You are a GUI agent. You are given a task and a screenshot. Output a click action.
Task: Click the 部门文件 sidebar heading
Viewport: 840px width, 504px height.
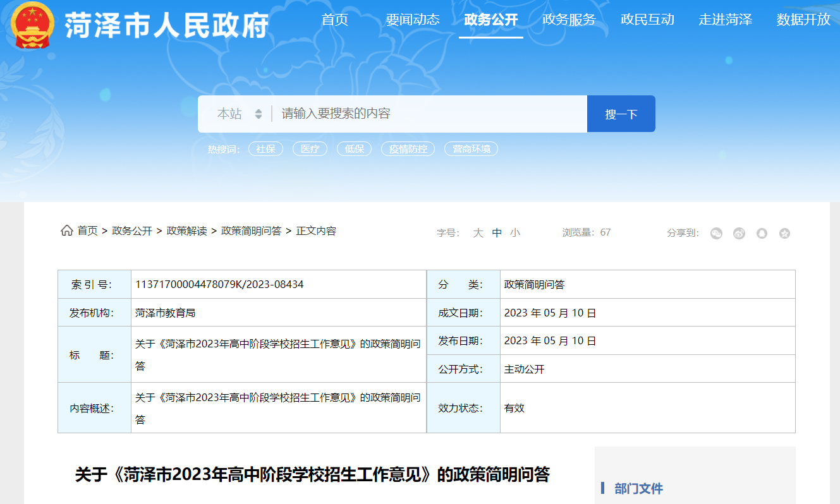(638, 489)
